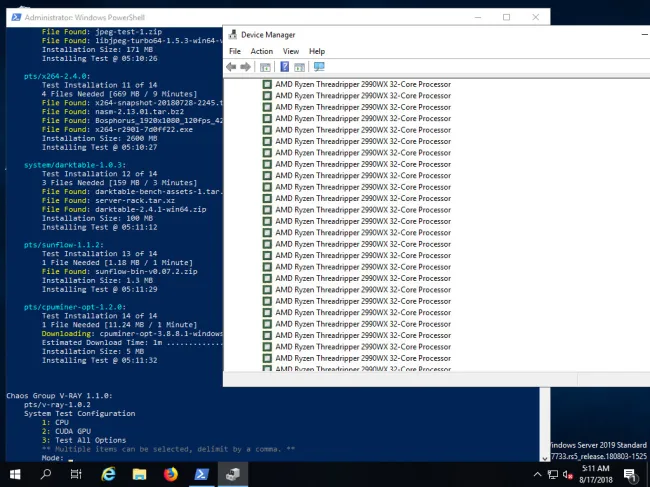
Task: Click 'Installing Test @ 05:10:26' line
Action: coord(99,58)
